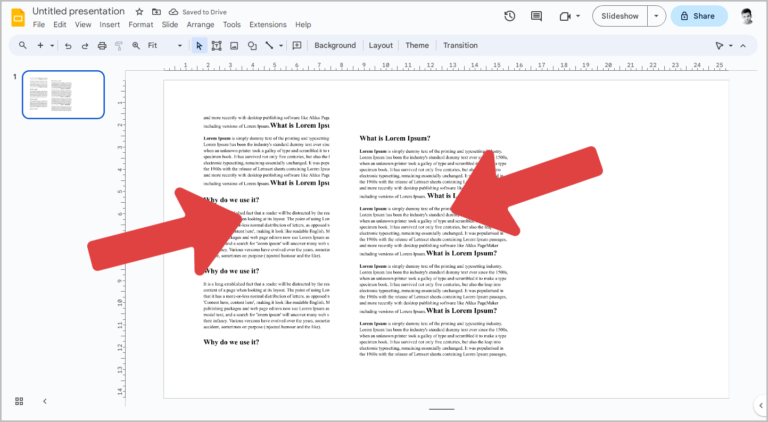Open new slide layout dropdown arrow

coord(52,46)
